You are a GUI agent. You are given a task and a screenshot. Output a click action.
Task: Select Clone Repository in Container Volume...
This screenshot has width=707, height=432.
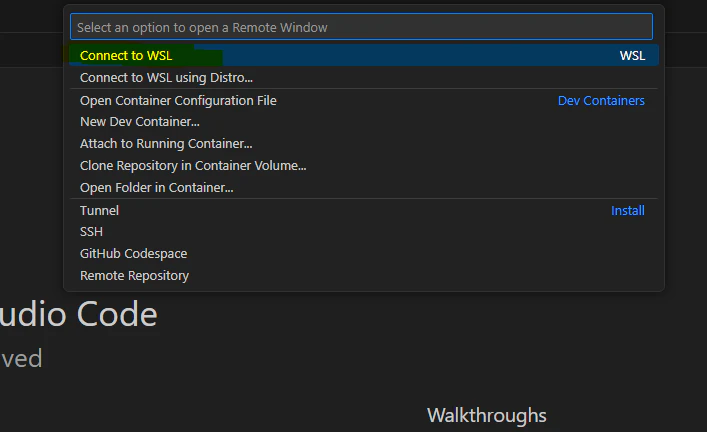[364, 165]
